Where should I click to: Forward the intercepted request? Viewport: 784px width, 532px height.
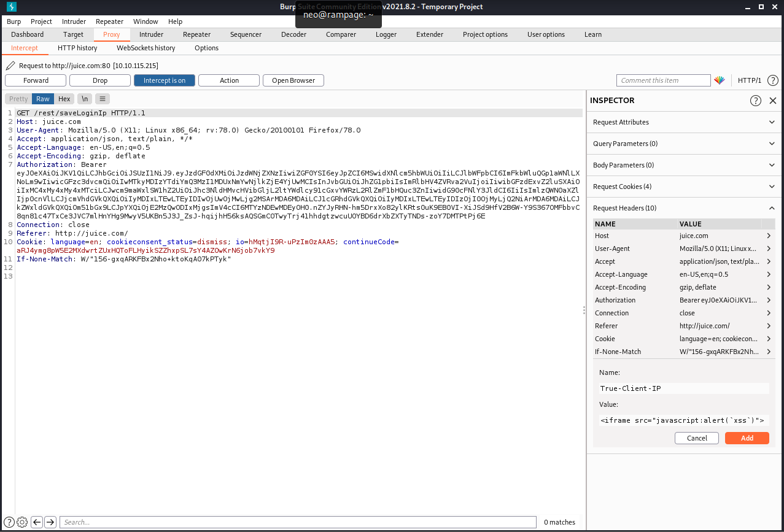36,80
